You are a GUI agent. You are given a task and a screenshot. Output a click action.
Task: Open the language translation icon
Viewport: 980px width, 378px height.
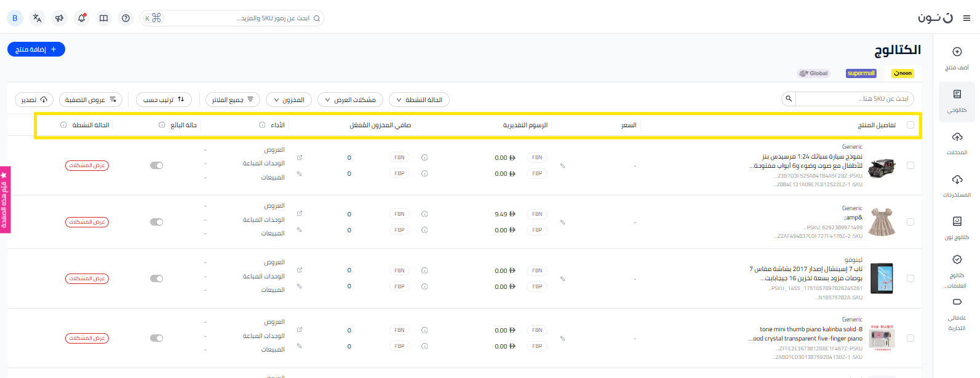[x=37, y=18]
